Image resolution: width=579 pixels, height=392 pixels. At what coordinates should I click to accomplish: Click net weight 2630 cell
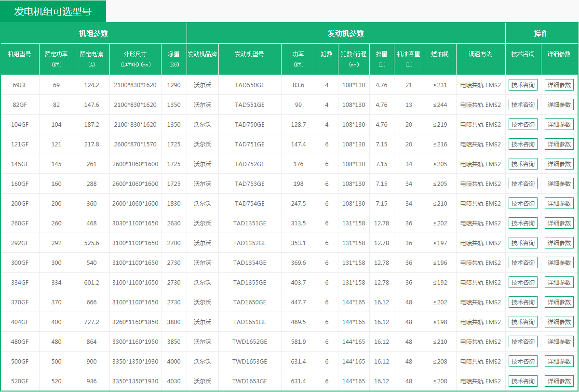pyautogui.click(x=174, y=223)
